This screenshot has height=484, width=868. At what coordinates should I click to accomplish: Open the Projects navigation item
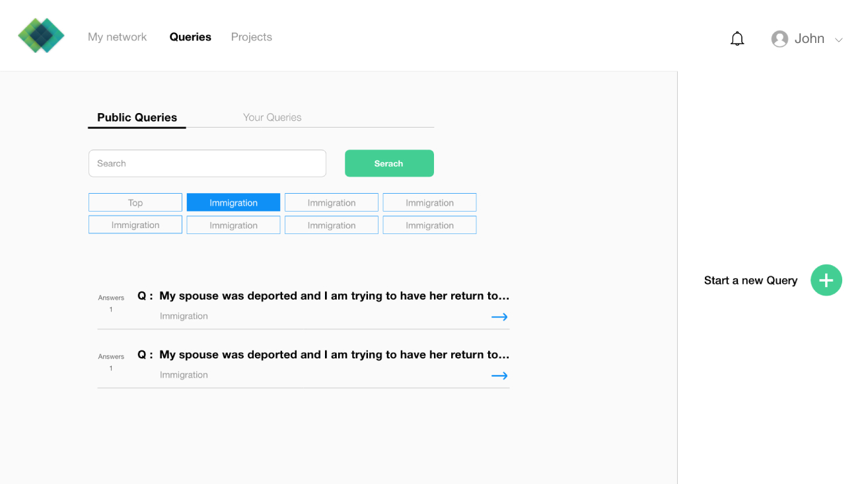pos(252,37)
